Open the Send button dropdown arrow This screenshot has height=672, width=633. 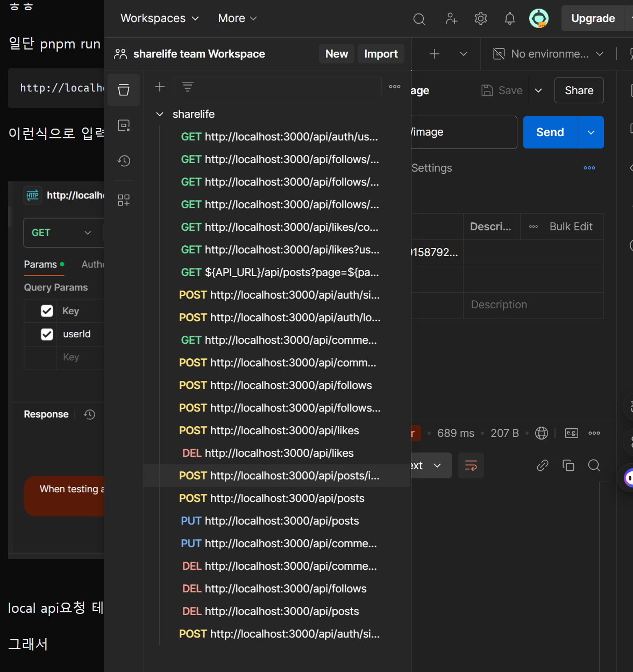pyautogui.click(x=591, y=132)
